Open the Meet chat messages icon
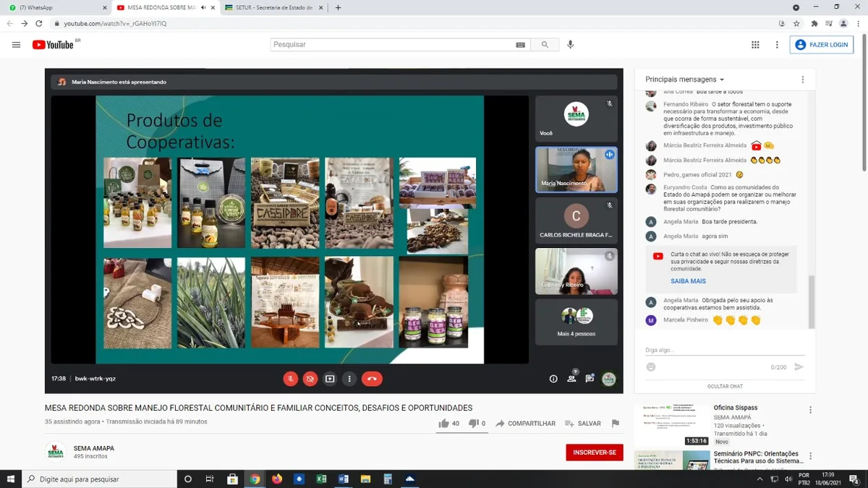This screenshot has height=488, width=868. (x=590, y=379)
